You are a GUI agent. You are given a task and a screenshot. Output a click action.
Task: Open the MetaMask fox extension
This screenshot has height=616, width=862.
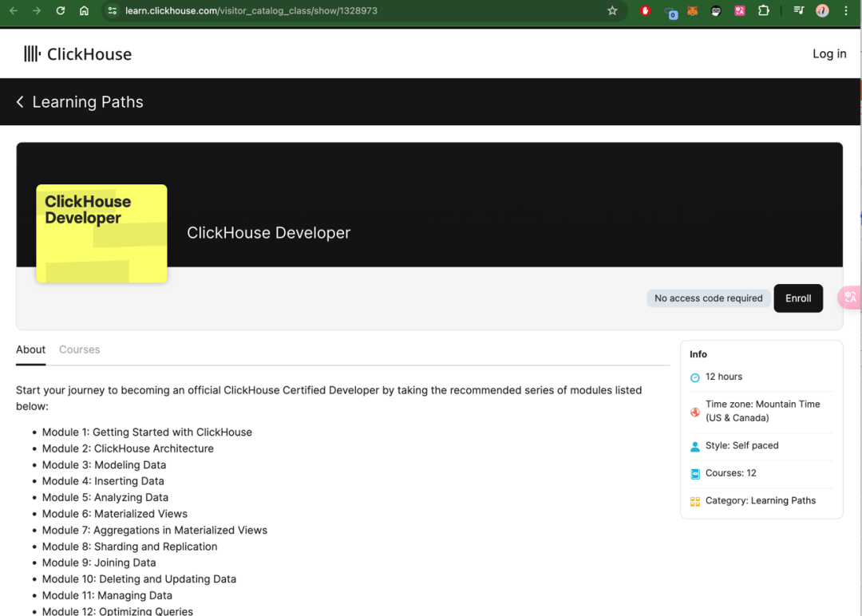click(x=693, y=10)
